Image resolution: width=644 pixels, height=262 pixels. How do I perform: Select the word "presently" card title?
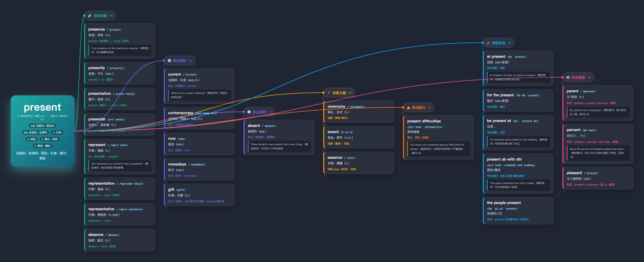pos(97,68)
